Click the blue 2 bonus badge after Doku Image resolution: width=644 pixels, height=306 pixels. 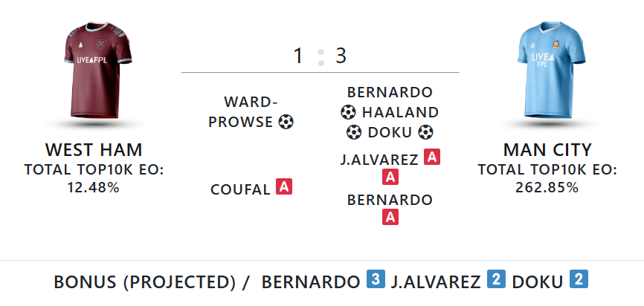(579, 279)
